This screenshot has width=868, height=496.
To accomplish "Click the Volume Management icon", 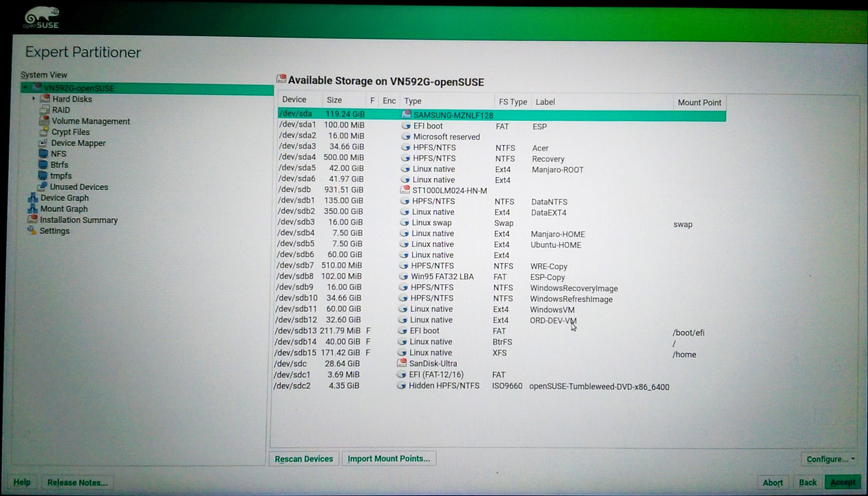I will [x=44, y=121].
